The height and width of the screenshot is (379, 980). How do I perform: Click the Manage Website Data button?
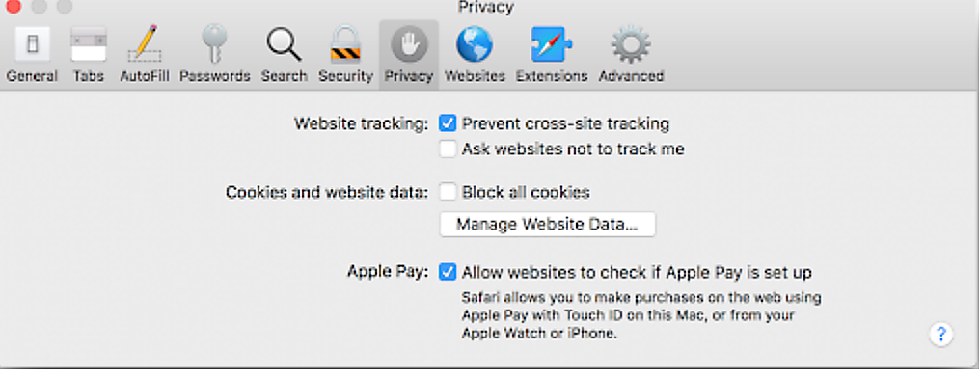[x=548, y=224]
